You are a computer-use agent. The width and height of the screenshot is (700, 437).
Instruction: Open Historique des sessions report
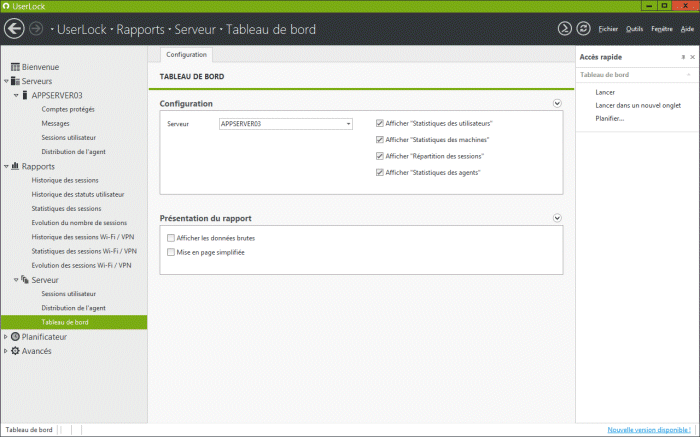pyautogui.click(x=65, y=180)
